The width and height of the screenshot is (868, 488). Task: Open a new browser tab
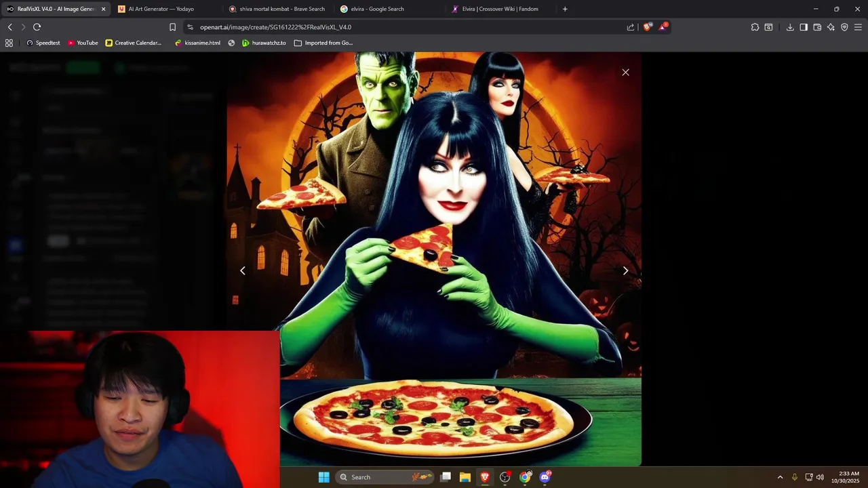[x=565, y=9]
